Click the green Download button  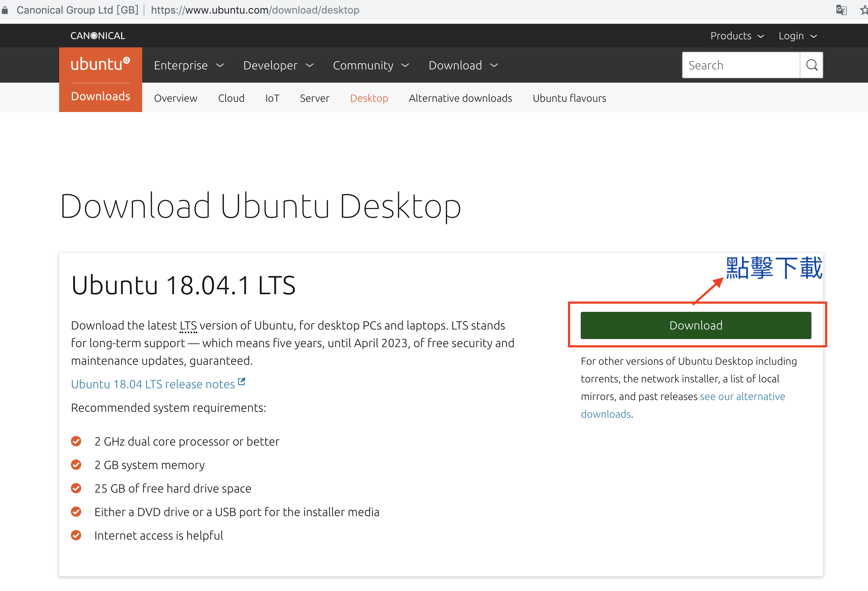(696, 325)
